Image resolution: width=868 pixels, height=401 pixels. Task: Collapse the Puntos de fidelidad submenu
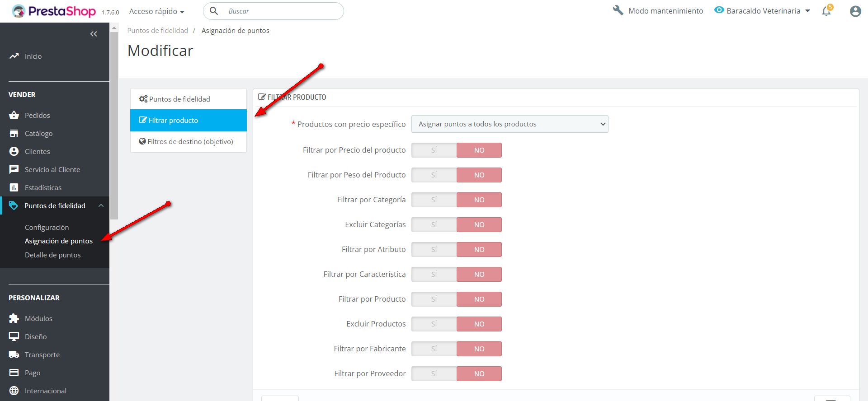(101, 205)
